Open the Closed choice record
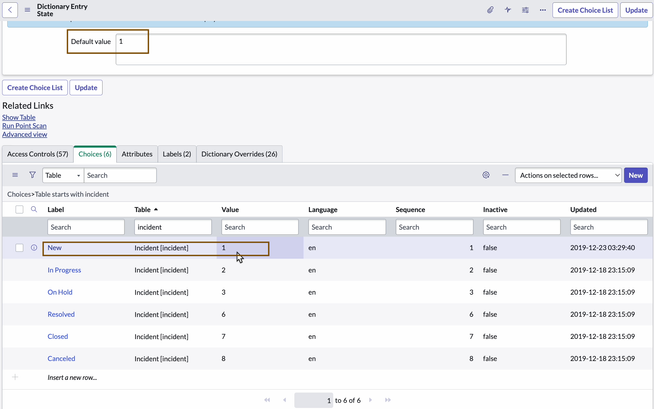This screenshot has height=409, width=654. (x=58, y=336)
